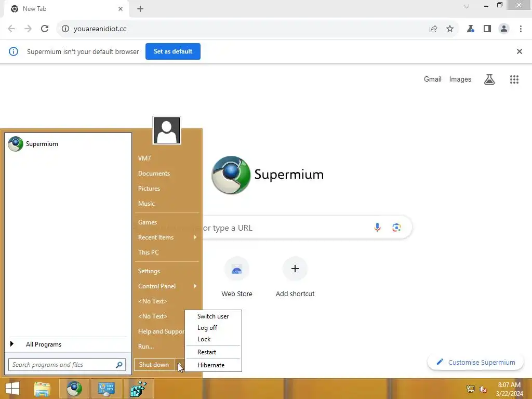532x399 pixels.
Task: Open the three-dot browser menu
Action: (521, 29)
